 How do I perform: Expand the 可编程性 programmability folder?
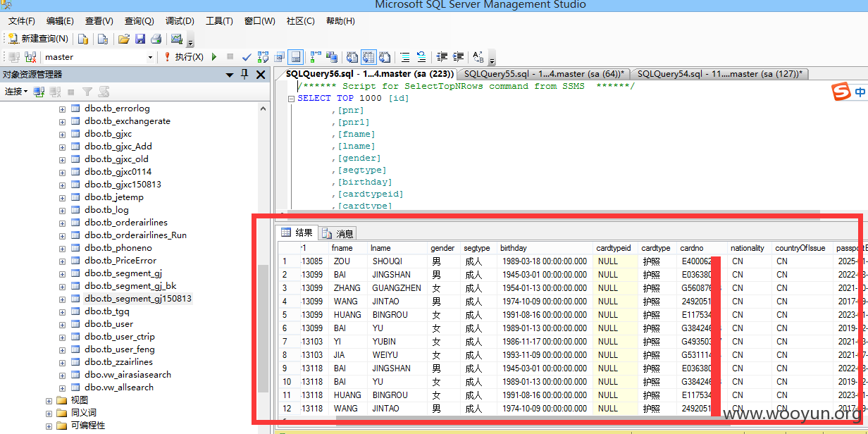point(49,426)
